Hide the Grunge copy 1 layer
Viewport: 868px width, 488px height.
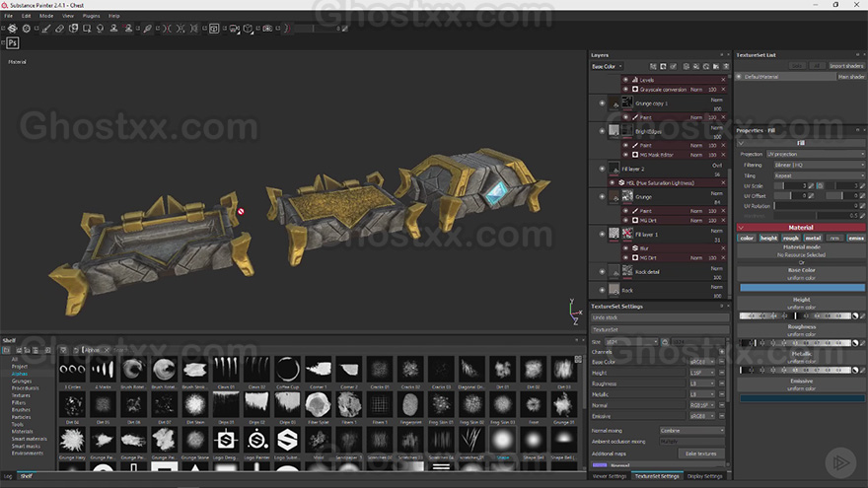[x=603, y=103]
